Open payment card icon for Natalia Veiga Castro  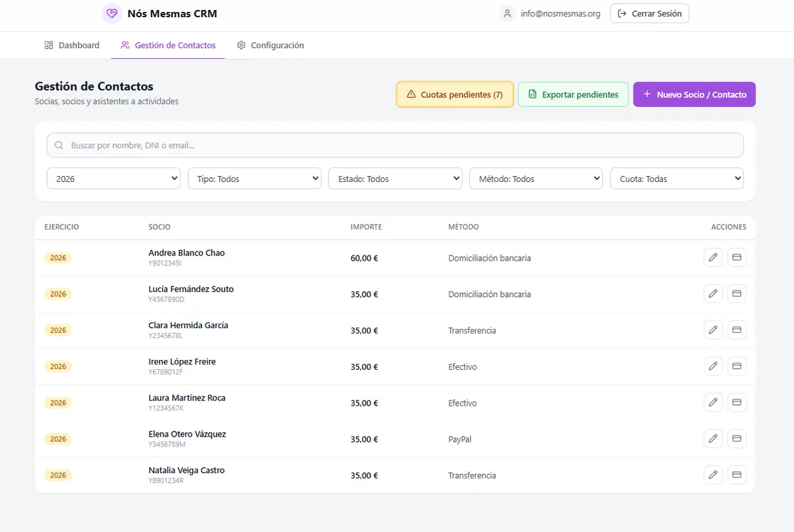tap(736, 475)
